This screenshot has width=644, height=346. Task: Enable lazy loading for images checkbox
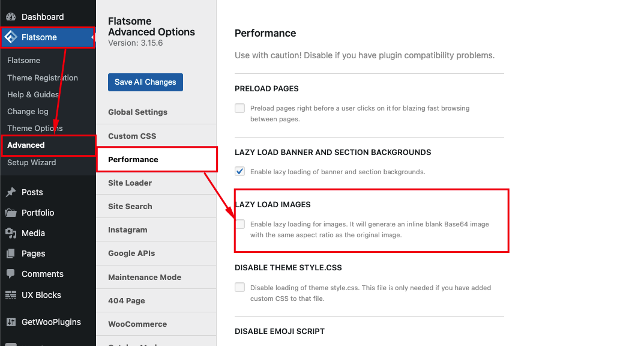[240, 224]
